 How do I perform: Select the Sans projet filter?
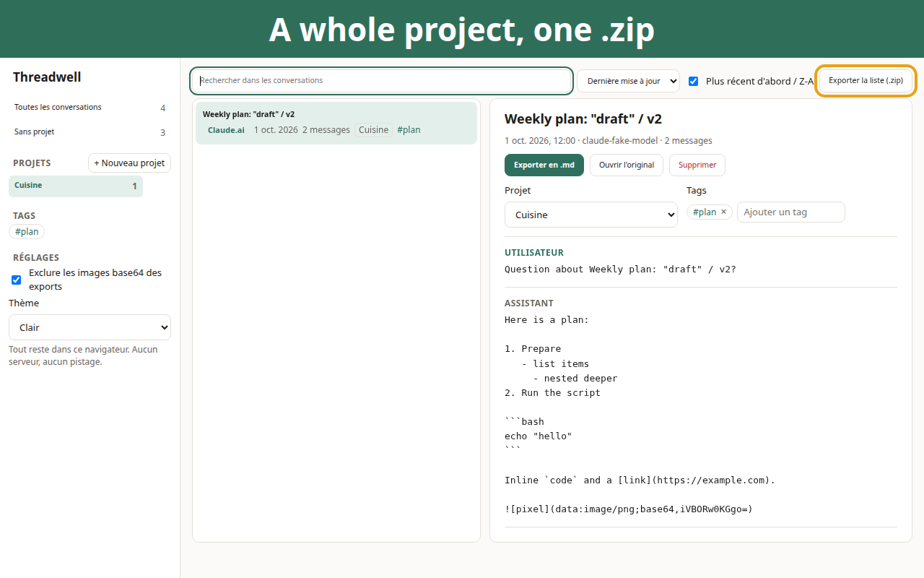[x=90, y=132]
